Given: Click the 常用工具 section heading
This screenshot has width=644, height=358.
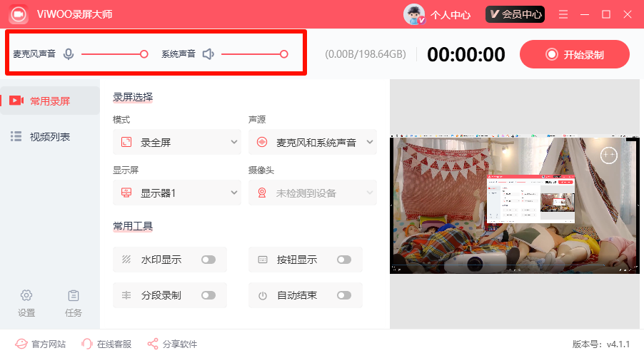Looking at the screenshot, I should [x=133, y=226].
